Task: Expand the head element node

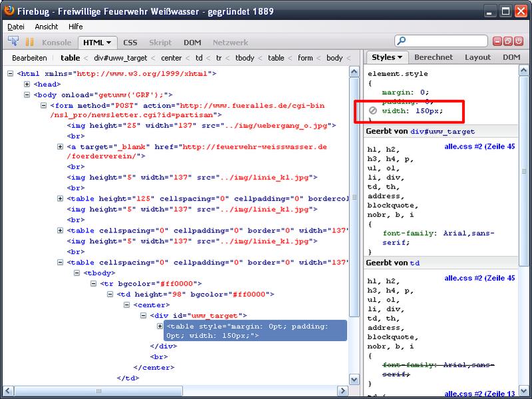Action: pos(27,85)
